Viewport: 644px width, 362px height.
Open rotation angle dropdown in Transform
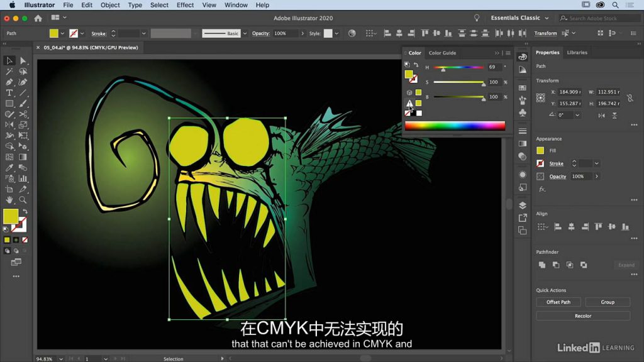(x=577, y=116)
